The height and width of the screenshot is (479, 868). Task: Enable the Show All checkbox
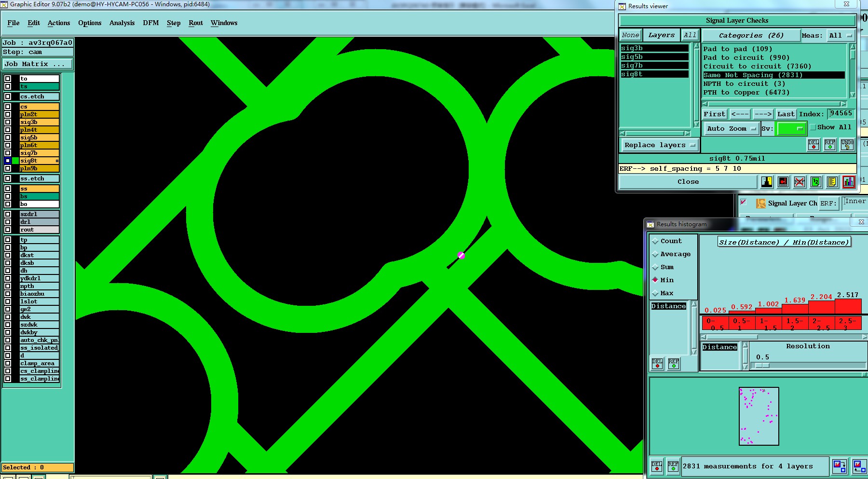point(813,127)
